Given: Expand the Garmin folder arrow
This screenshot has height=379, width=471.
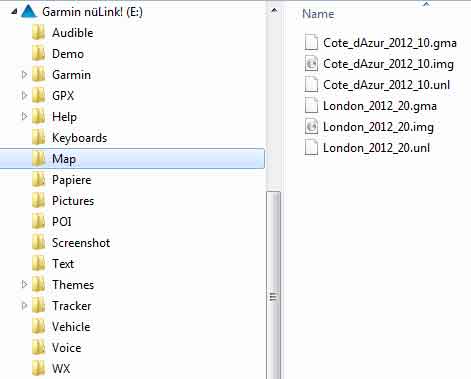Looking at the screenshot, I should pyautogui.click(x=24, y=75).
